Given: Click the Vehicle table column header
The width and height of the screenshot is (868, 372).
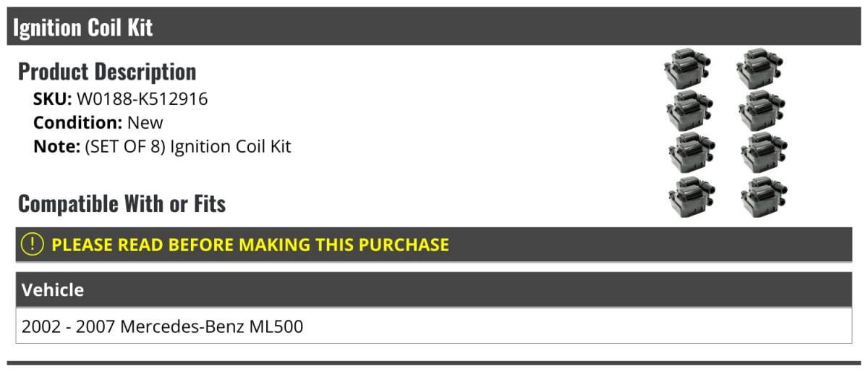Looking at the screenshot, I should (53, 290).
